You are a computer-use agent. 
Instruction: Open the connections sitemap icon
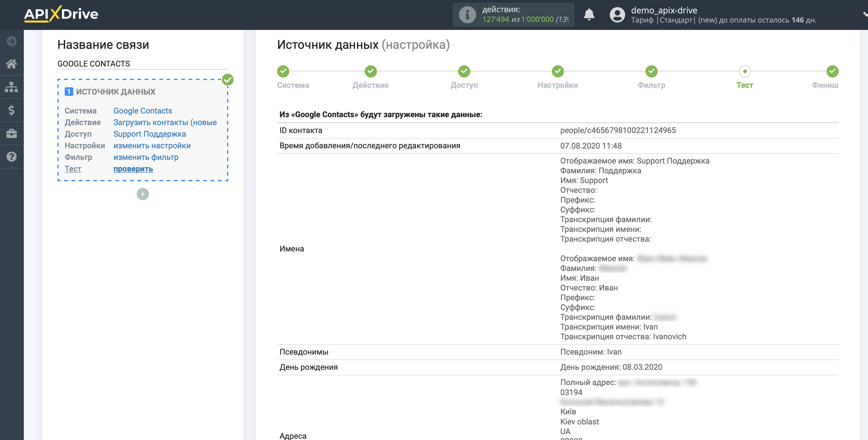point(12,87)
